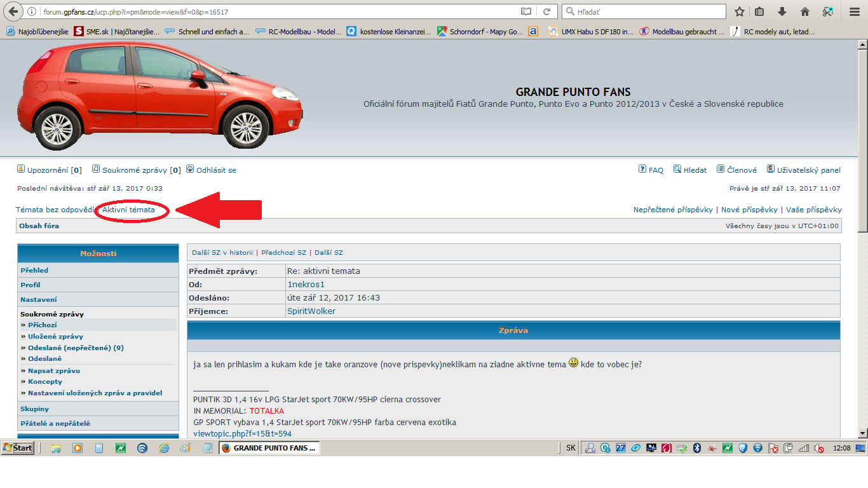
Task: Open viewtopic.php?f=15&t=594 signature link
Action: tap(242, 433)
